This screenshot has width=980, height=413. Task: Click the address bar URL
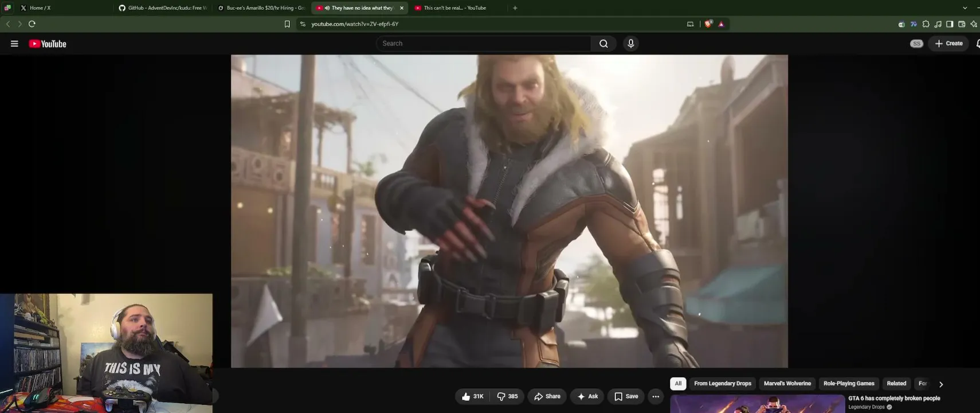[355, 24]
